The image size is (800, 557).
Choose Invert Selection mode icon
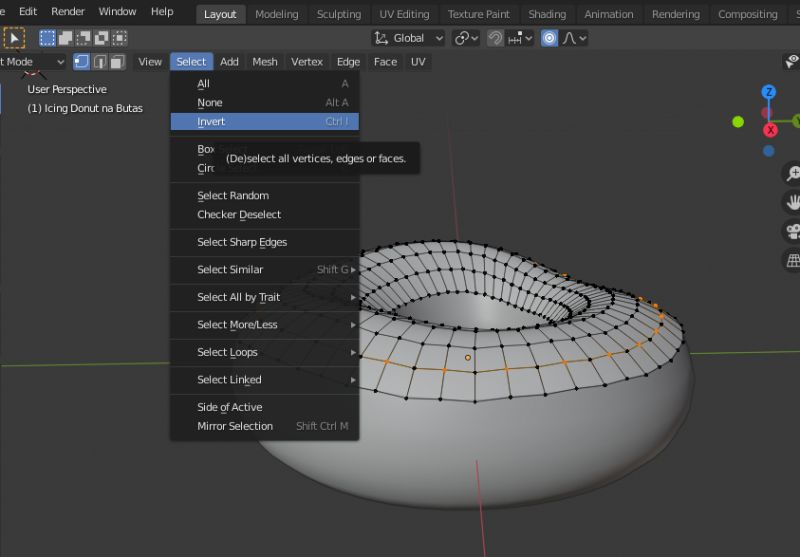tap(102, 38)
